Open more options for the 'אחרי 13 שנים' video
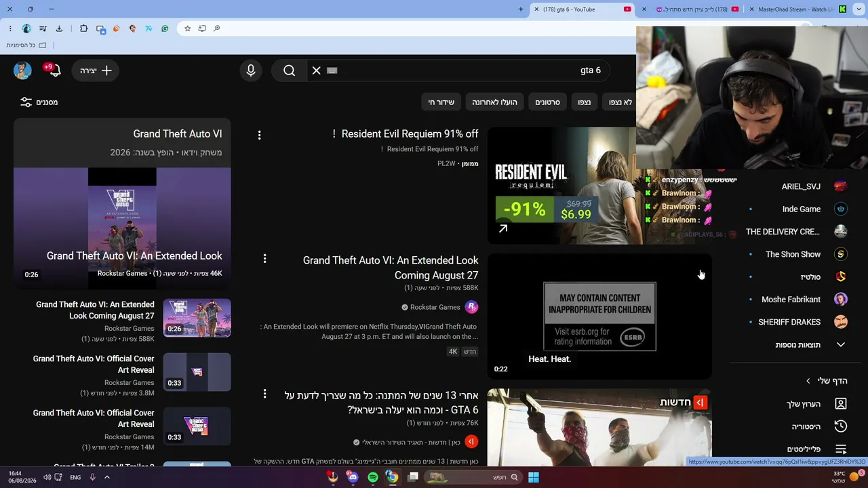This screenshot has width=868, height=488. click(264, 394)
